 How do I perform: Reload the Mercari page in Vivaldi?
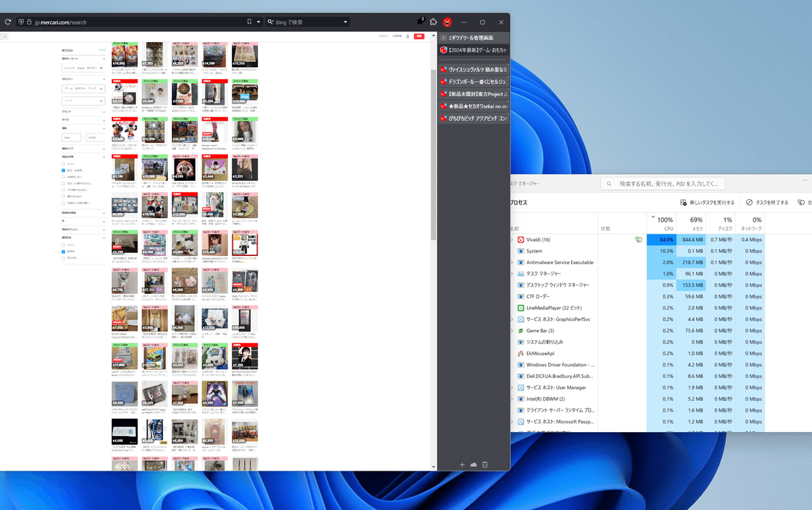(7, 22)
